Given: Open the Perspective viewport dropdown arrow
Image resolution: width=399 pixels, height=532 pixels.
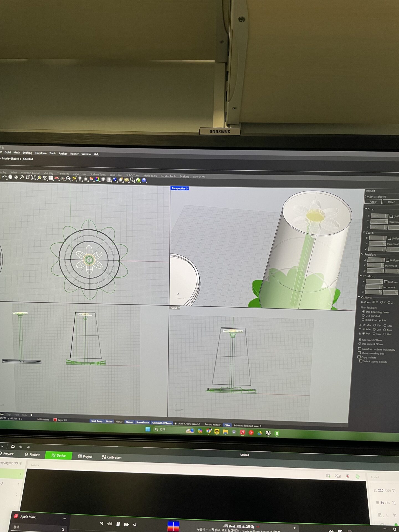Looking at the screenshot, I should (188, 188).
